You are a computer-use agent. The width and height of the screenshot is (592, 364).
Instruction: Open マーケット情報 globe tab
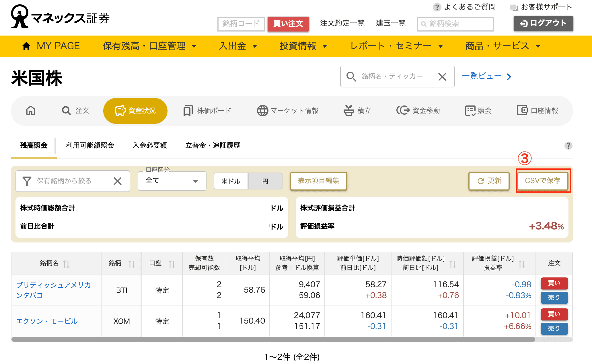point(287,111)
